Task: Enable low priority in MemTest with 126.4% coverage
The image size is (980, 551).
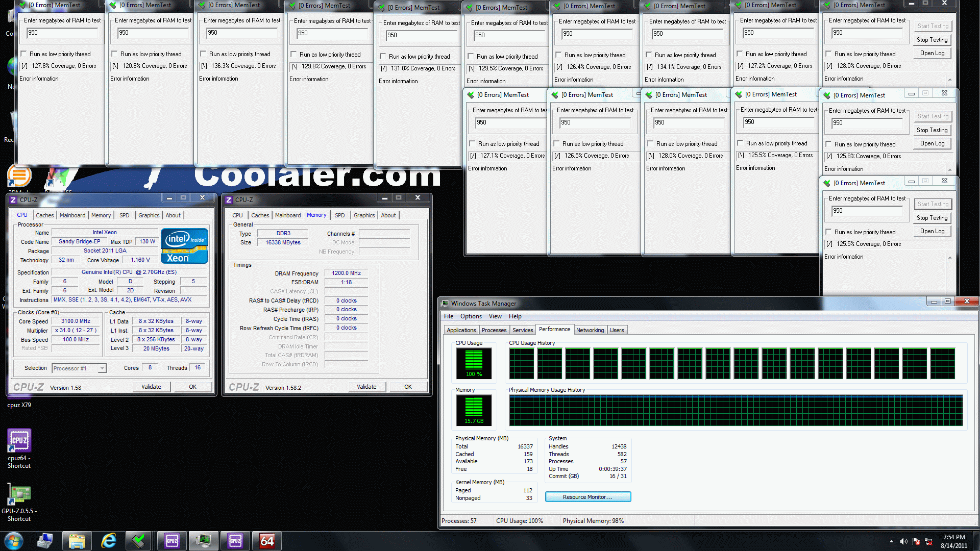Action: click(x=558, y=55)
